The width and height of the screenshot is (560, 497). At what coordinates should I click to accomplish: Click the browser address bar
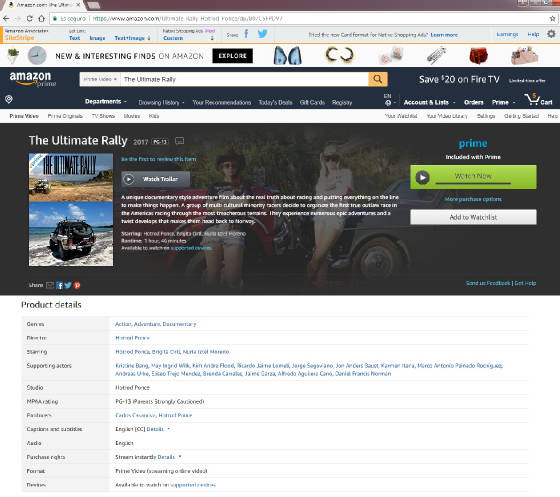300,19
